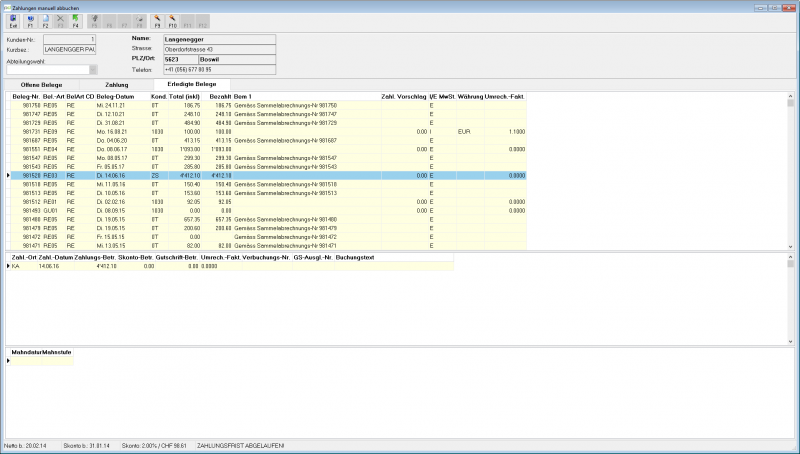Click the F5 toolbar icon
Screen dimensions: 800x454
[94, 21]
